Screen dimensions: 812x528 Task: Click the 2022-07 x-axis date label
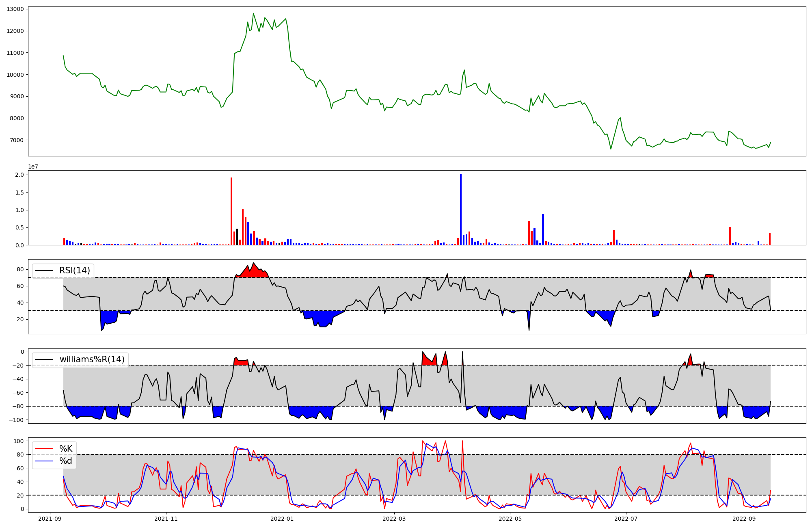[626, 519]
